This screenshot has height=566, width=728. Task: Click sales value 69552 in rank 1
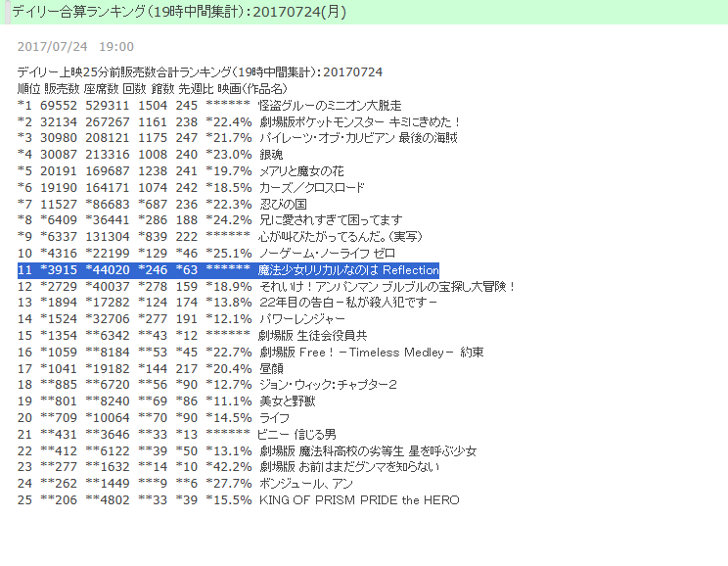59,106
